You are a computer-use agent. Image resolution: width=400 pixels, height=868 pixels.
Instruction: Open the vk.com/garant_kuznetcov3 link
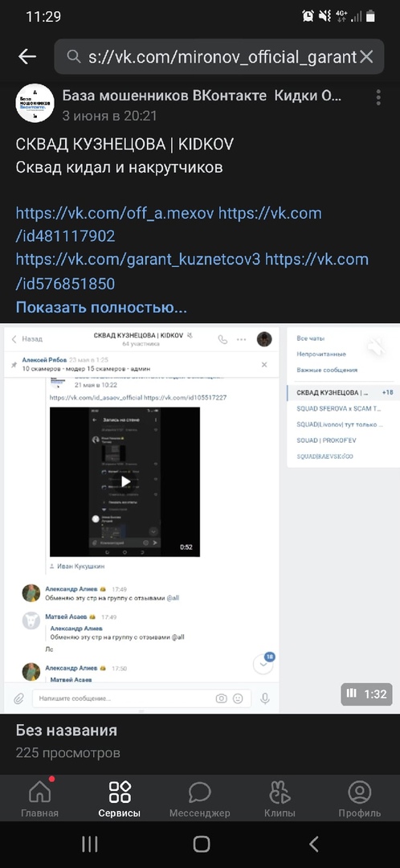pyautogui.click(x=138, y=260)
